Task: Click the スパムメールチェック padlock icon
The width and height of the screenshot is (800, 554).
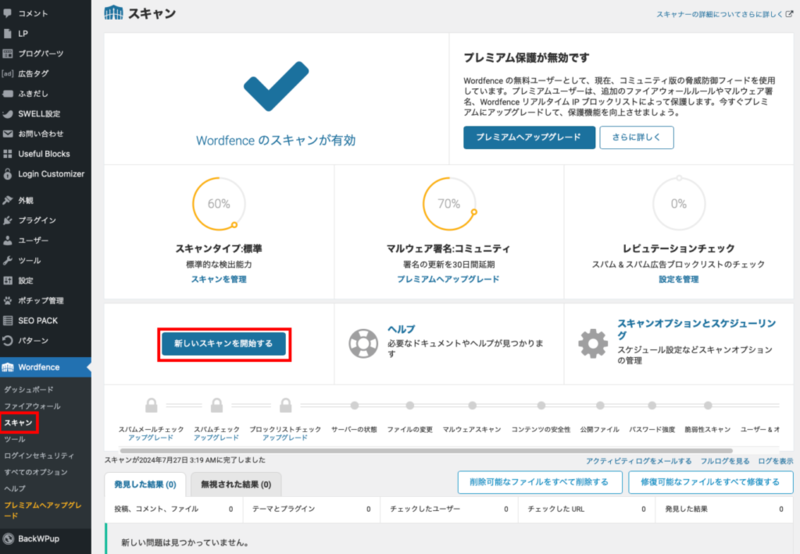Action: 152,406
